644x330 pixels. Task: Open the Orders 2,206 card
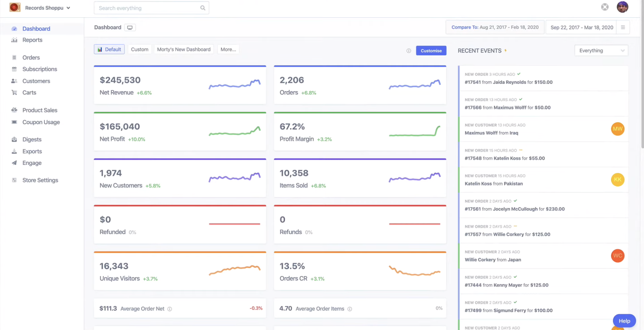[360, 85]
